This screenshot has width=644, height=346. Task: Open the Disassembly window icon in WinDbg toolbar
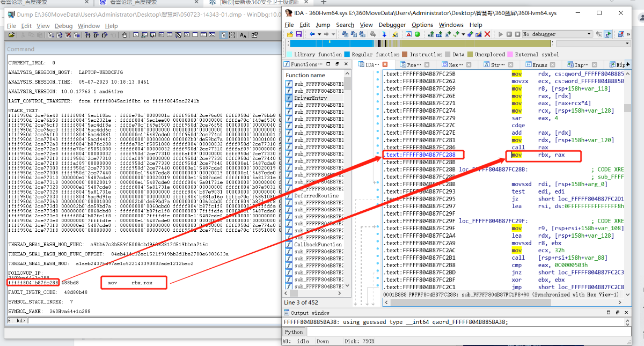point(187,35)
